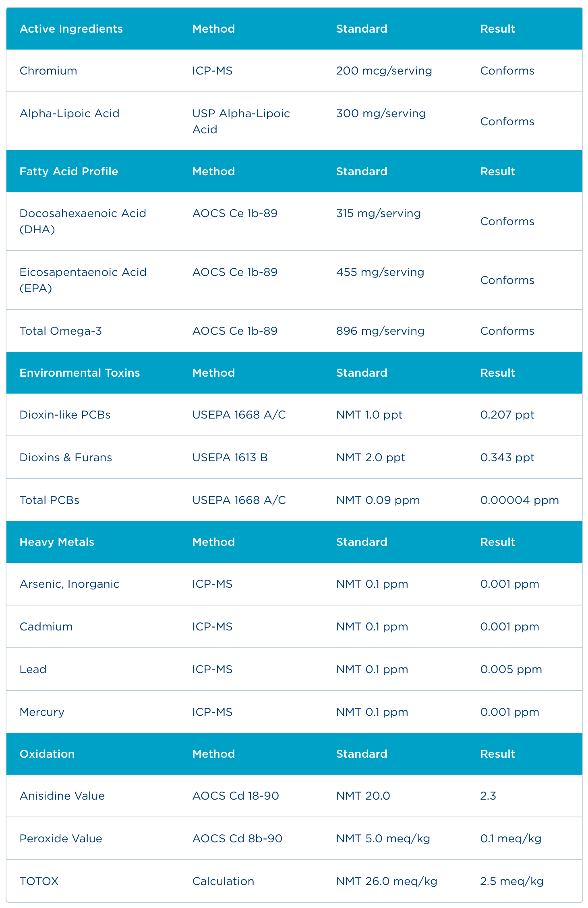Click the USEPA 1613 B method cell
The width and height of the screenshot is (588, 908).
(230, 458)
